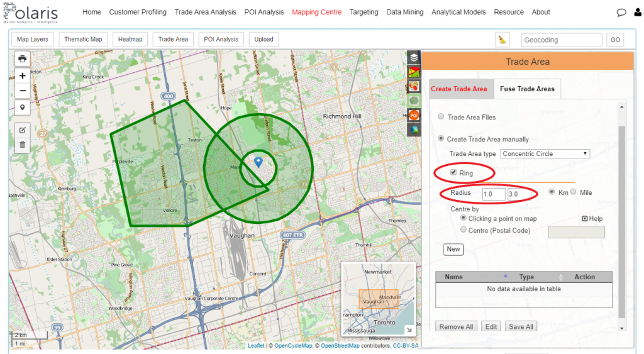The height and width of the screenshot is (354, 644).
Task: Click the inner radius field 1.0
Action: tap(494, 194)
